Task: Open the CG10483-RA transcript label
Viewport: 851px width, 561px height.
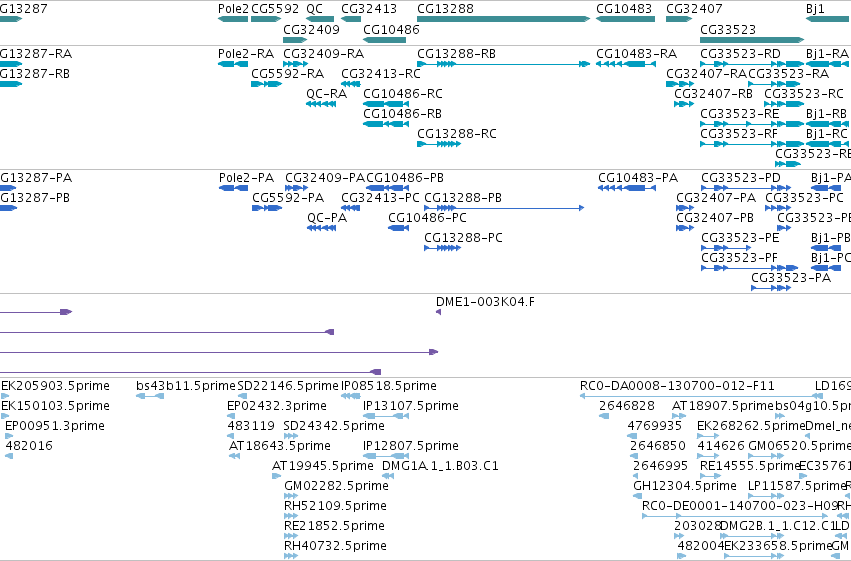Action: click(x=637, y=54)
